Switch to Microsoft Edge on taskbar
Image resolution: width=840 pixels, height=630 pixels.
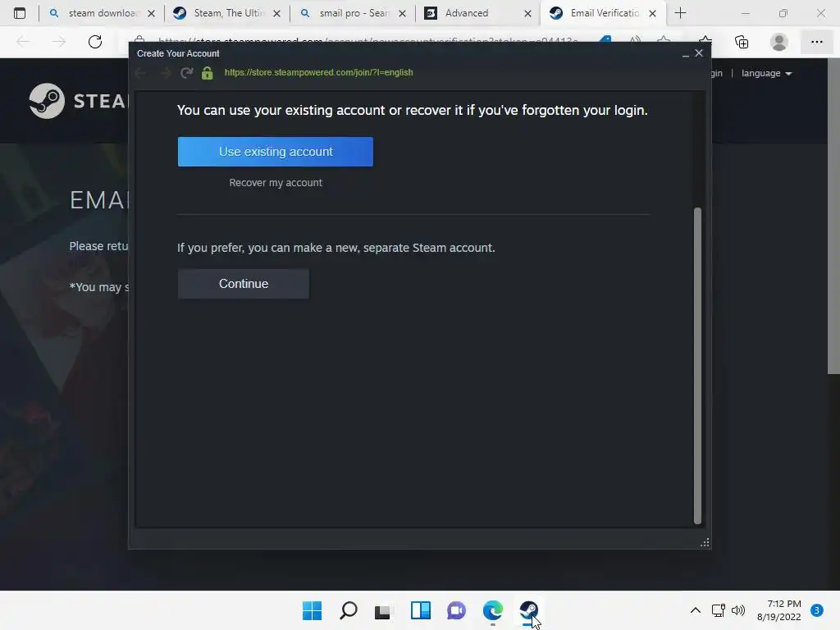[x=493, y=610]
